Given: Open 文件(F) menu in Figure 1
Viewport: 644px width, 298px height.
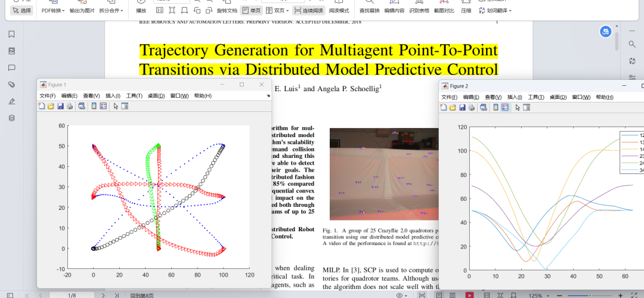Looking at the screenshot, I should point(47,95).
